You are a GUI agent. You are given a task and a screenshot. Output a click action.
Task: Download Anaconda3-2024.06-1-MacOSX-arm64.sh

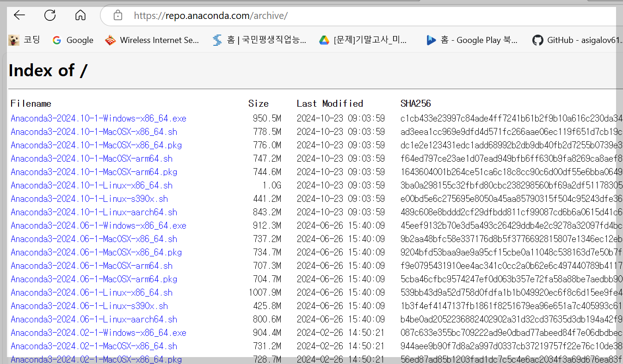(92, 266)
